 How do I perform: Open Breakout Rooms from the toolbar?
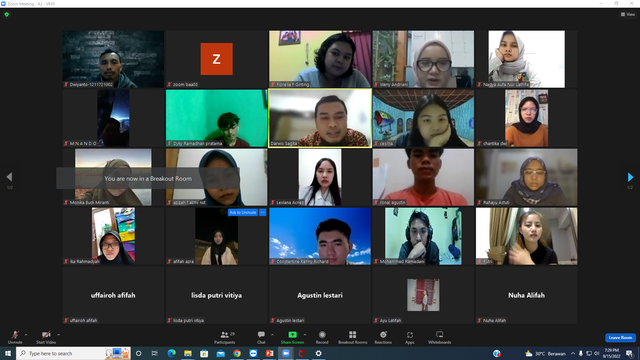pos(353,337)
